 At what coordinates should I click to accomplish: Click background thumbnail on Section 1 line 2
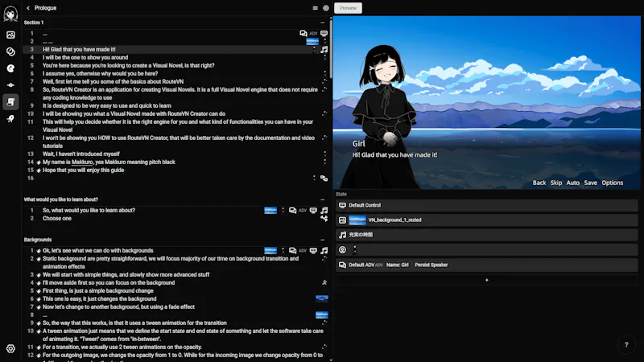coord(312,42)
